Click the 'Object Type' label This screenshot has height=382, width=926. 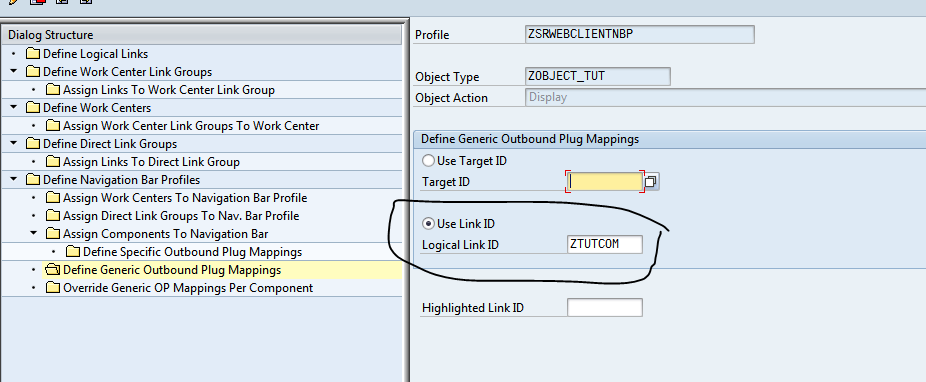coord(447,77)
